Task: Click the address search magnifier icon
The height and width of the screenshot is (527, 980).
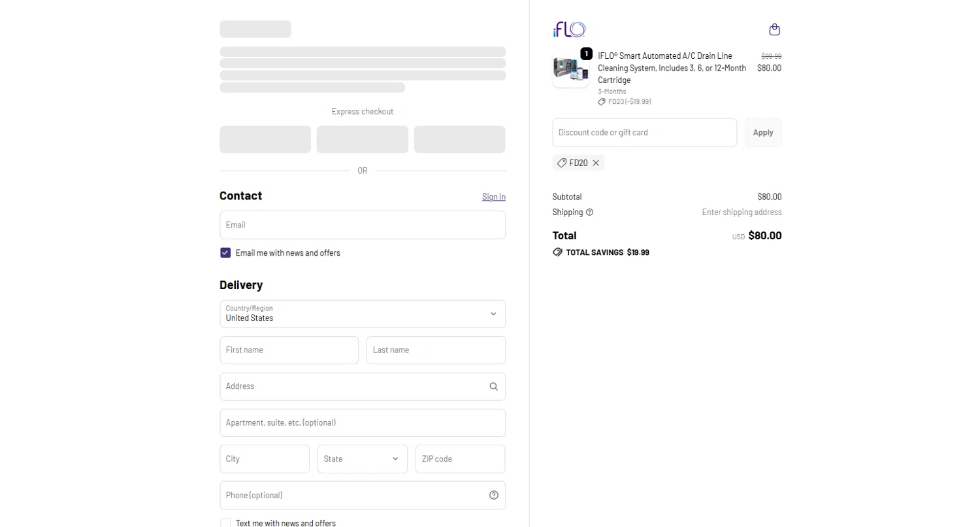Action: [x=493, y=386]
